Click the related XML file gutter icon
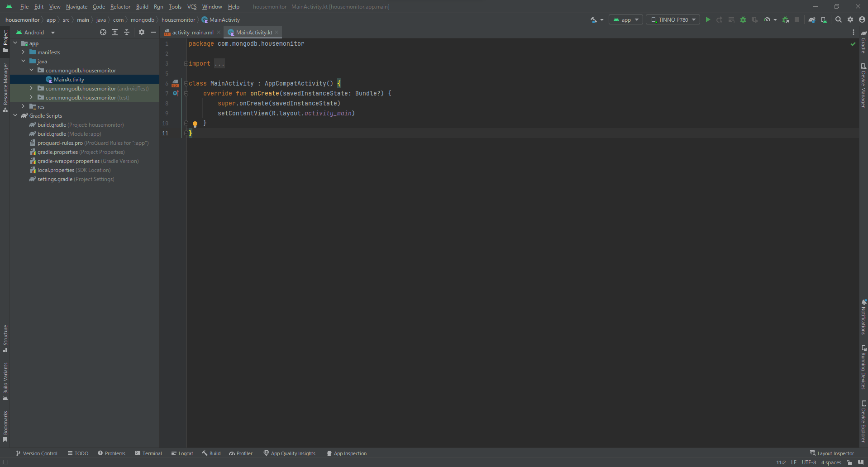 (175, 84)
